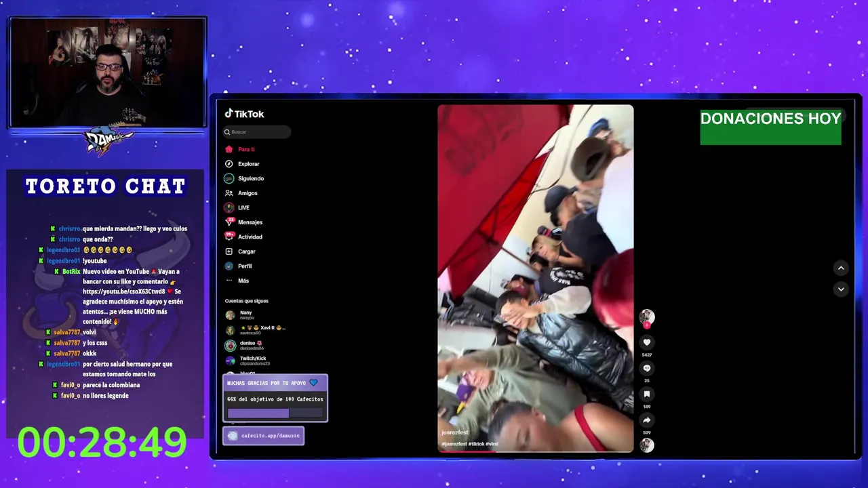The image size is (868, 488).
Task: Go to previous video with up chevron
Action: (x=841, y=268)
